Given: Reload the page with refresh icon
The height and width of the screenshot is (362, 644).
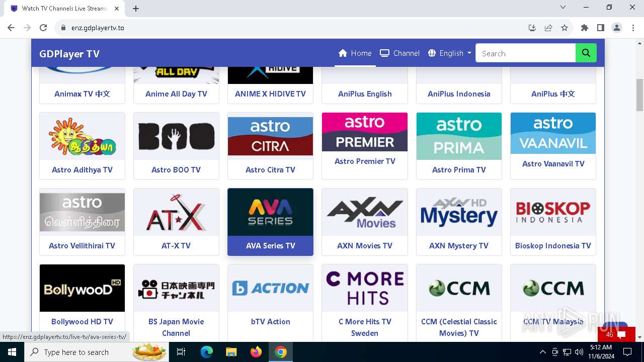Looking at the screenshot, I should [x=43, y=28].
